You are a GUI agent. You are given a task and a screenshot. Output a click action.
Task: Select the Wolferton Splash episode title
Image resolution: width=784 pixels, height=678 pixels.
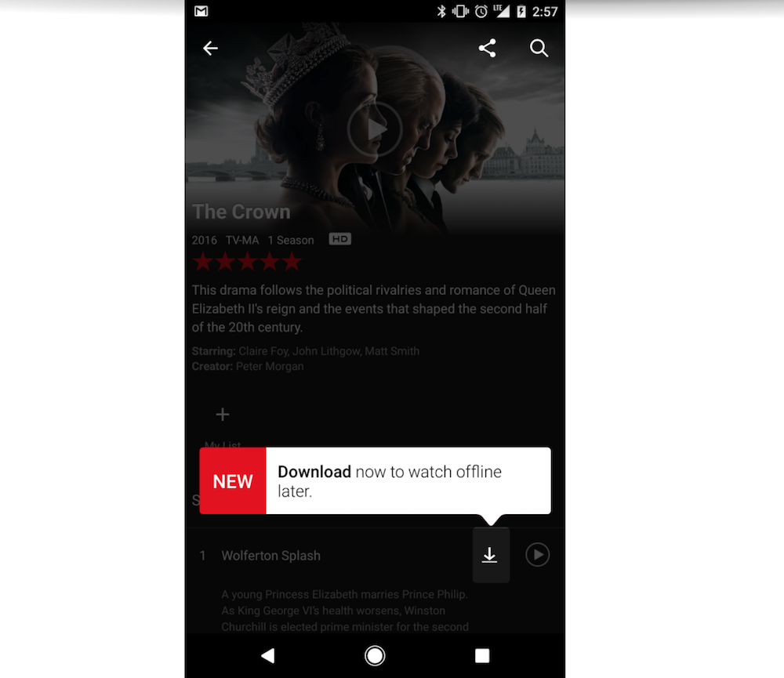(x=271, y=556)
